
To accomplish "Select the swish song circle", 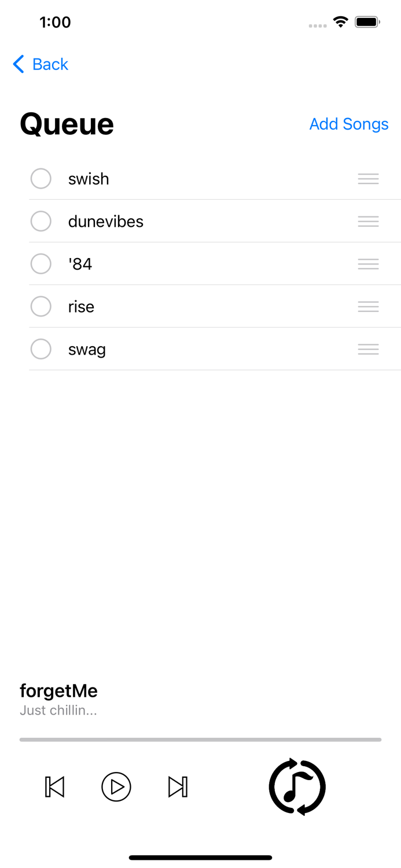I will tap(41, 179).
